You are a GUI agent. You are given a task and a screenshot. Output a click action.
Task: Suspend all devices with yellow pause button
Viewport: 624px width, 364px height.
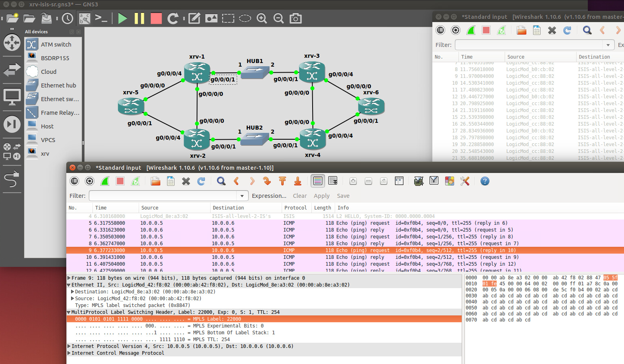pos(139,18)
